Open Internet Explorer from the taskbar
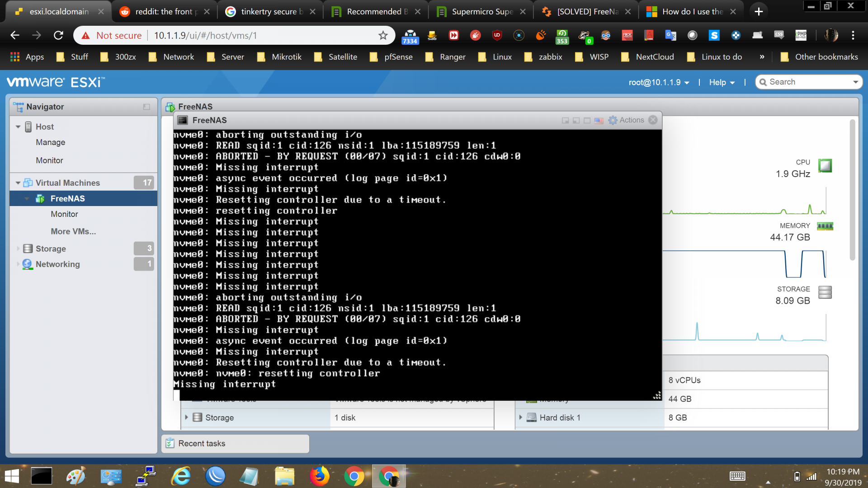 (181, 476)
